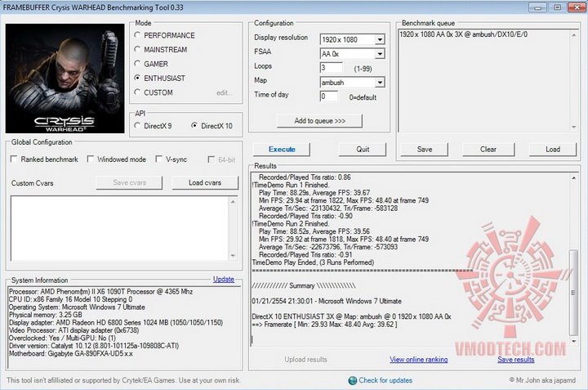Enable the Ranked benchmark checkbox

(x=14, y=159)
